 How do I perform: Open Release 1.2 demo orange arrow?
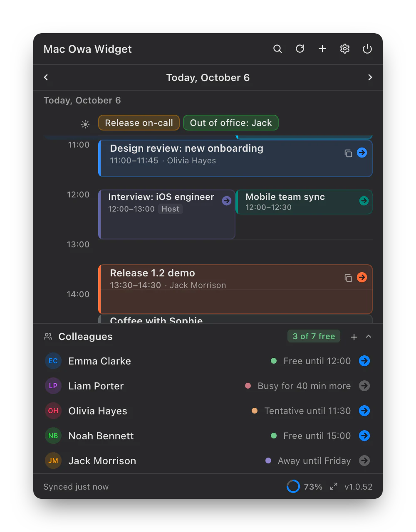click(362, 277)
